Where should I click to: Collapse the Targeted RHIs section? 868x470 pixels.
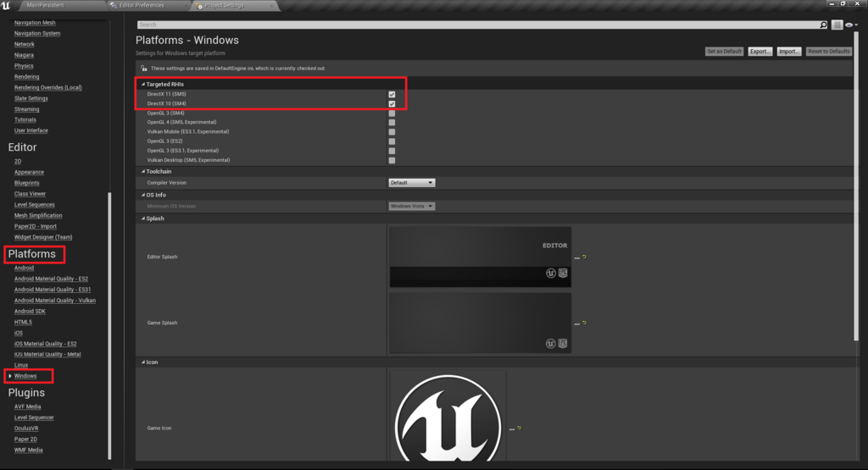point(142,85)
